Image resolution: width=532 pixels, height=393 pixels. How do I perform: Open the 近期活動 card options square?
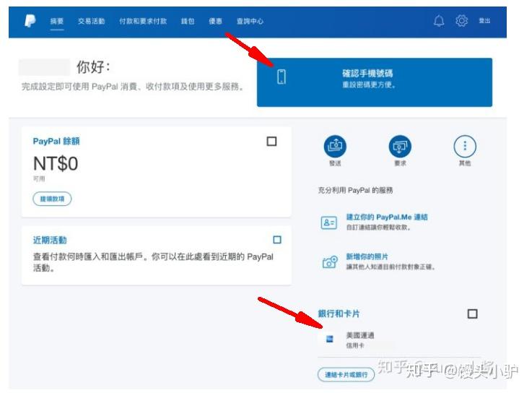click(x=277, y=240)
